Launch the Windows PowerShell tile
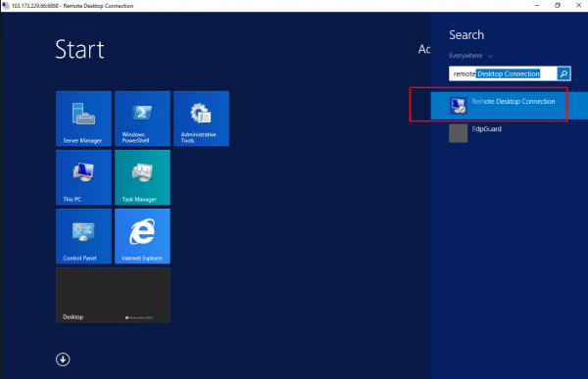The height and width of the screenshot is (379, 588). click(142, 118)
